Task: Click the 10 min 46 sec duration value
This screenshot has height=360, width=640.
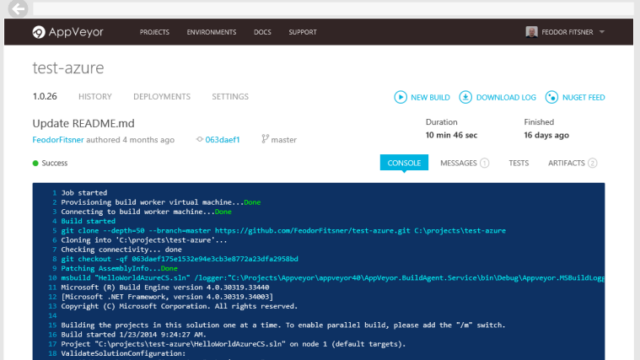Action: [x=451, y=135]
